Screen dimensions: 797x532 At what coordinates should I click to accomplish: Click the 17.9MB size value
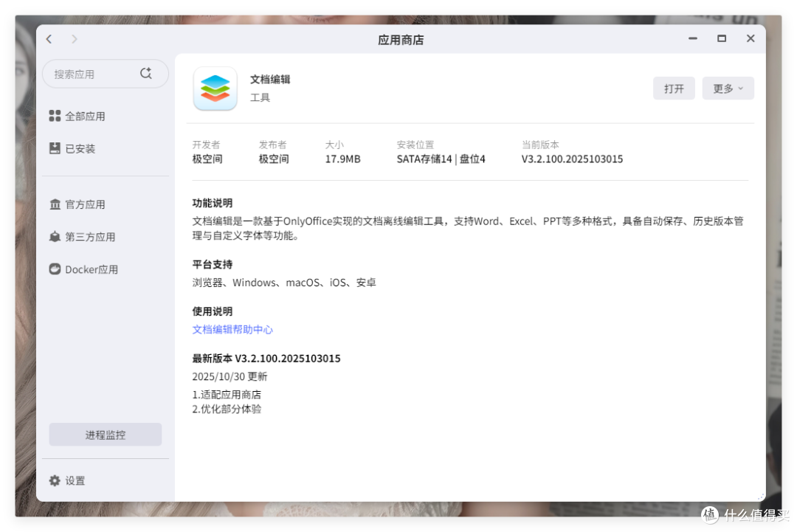point(342,159)
